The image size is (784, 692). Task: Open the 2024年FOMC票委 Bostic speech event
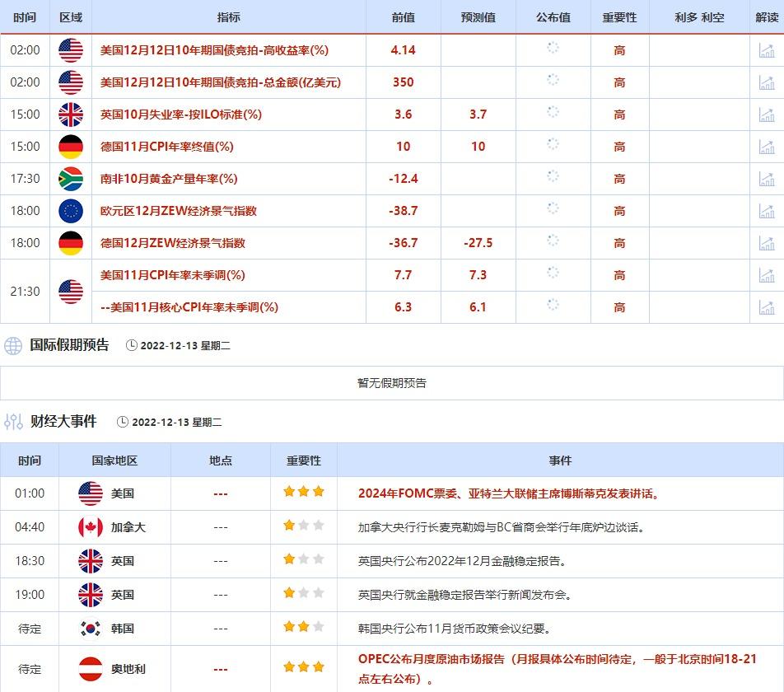coord(508,493)
